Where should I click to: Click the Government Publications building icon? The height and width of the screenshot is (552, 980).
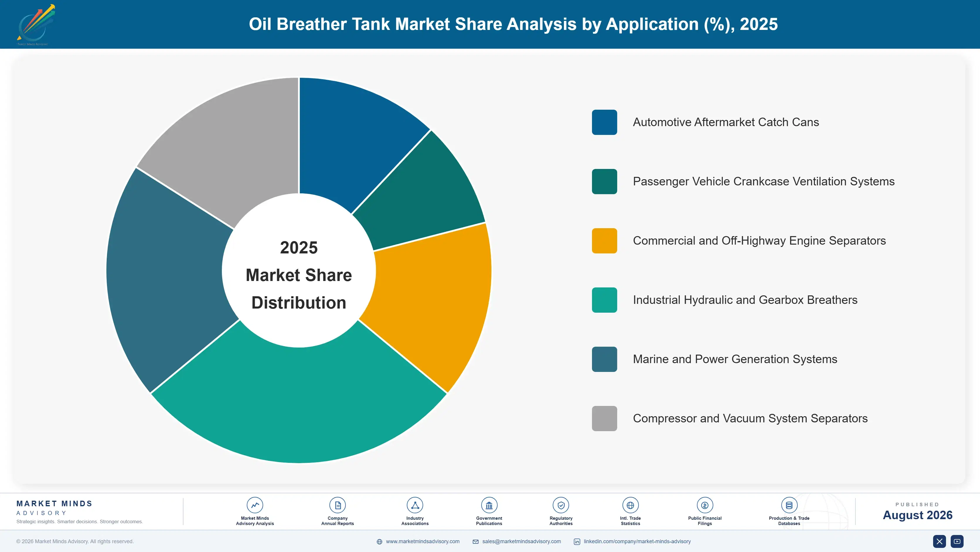[489, 505]
